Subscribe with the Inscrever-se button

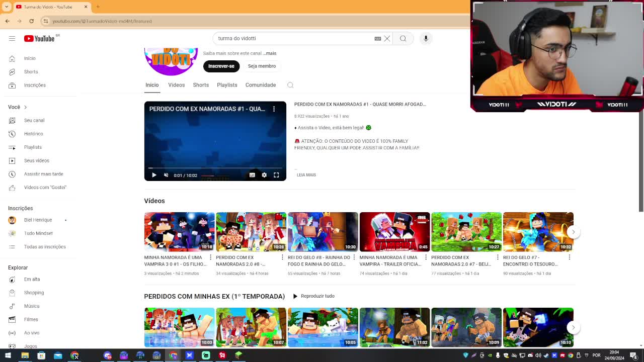(221, 66)
